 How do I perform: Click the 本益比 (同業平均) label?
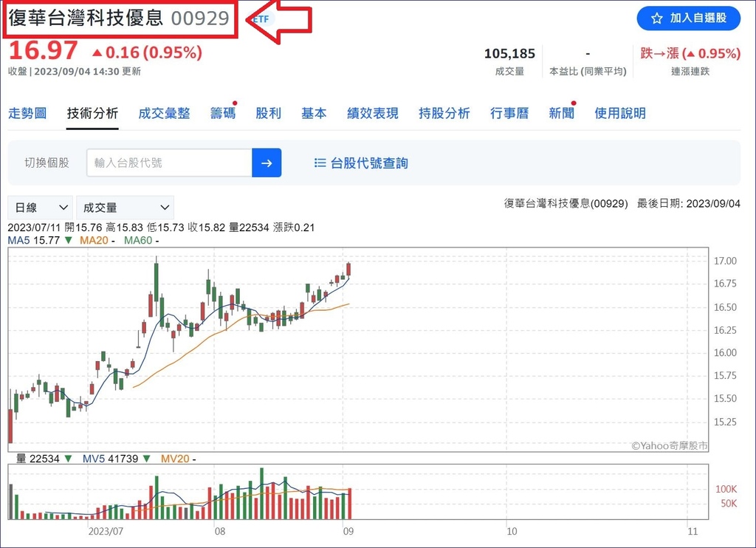(588, 72)
